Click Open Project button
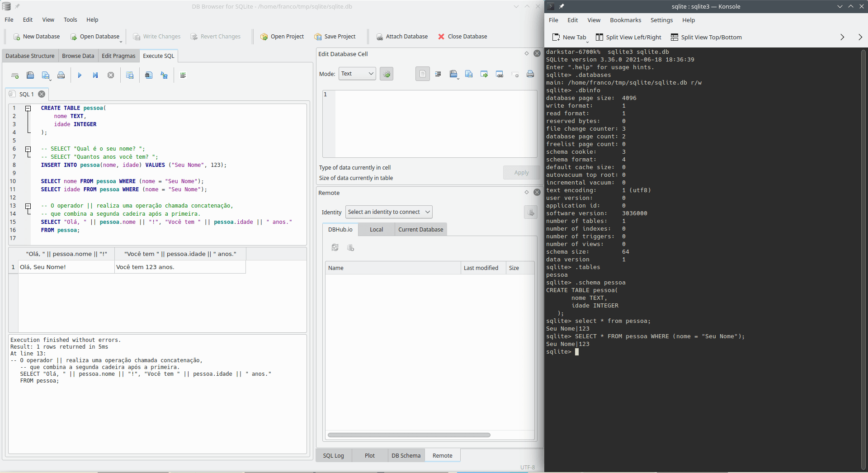The image size is (868, 473). tap(283, 37)
